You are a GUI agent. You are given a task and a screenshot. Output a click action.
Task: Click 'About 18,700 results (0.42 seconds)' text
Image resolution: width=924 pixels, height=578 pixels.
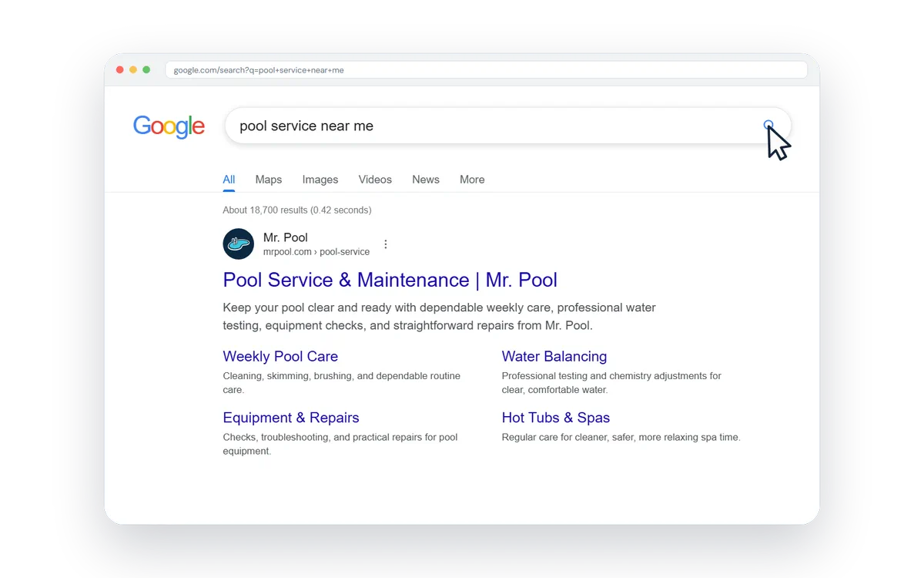tap(297, 210)
